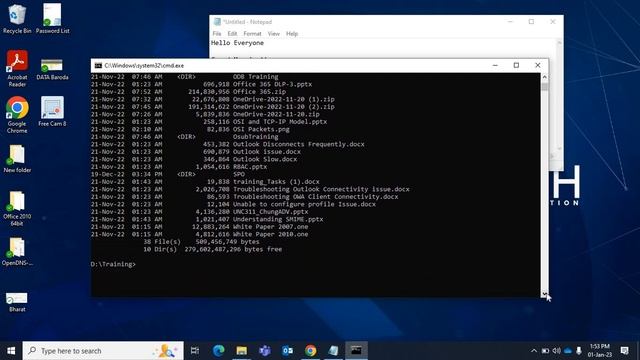
Task: Open the DATA Baroda desktop shortcut
Action: tap(52, 69)
